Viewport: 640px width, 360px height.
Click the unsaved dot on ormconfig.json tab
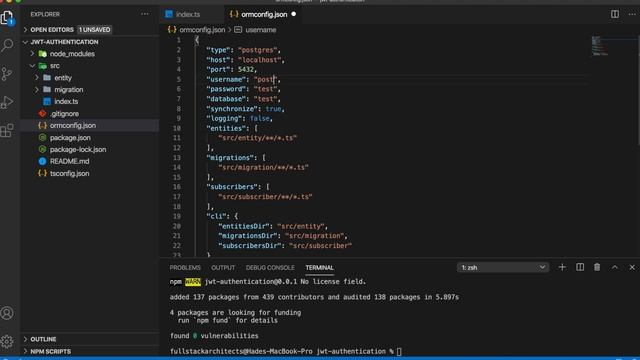[x=293, y=14]
